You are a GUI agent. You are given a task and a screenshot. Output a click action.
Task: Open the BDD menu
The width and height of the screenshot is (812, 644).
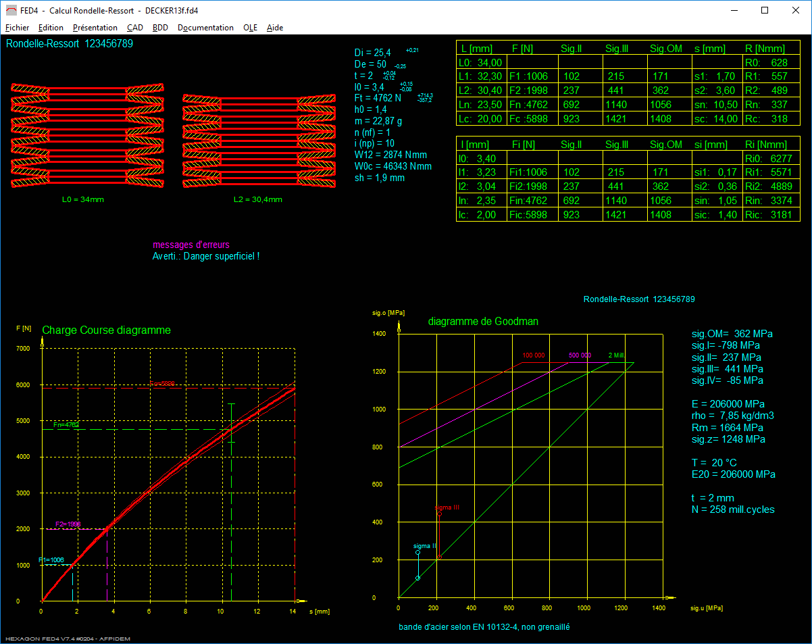tap(161, 28)
